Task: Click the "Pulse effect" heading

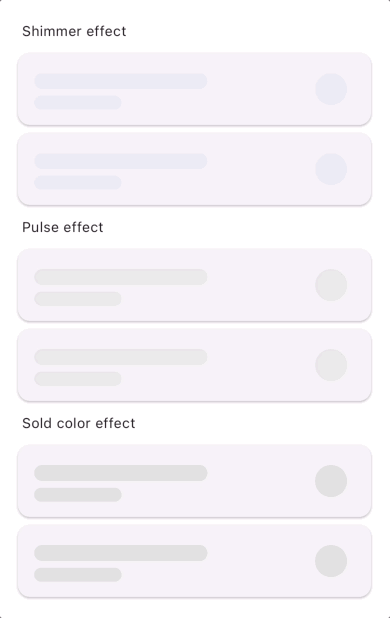Action: (63, 227)
